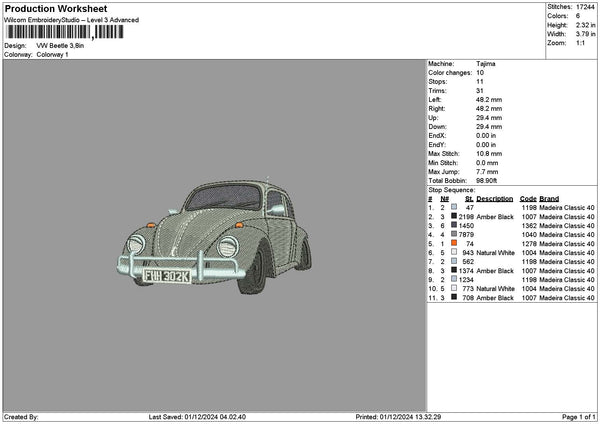This screenshot has height=424, width=600.
Task: Click the Code column header
Action: [528, 198]
